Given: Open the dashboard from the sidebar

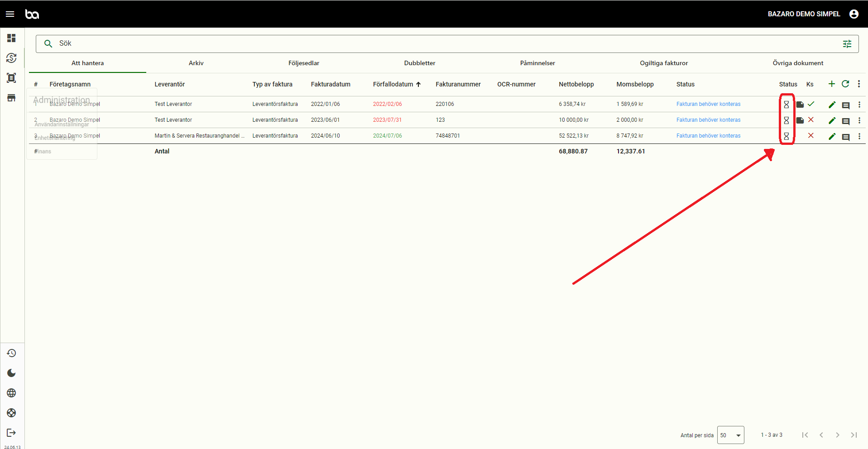Looking at the screenshot, I should pos(11,38).
